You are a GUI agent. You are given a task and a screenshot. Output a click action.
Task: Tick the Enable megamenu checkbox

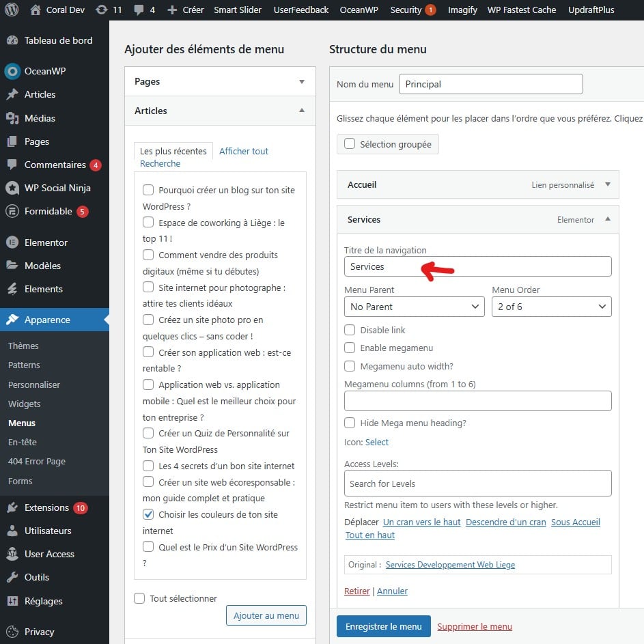click(x=350, y=348)
